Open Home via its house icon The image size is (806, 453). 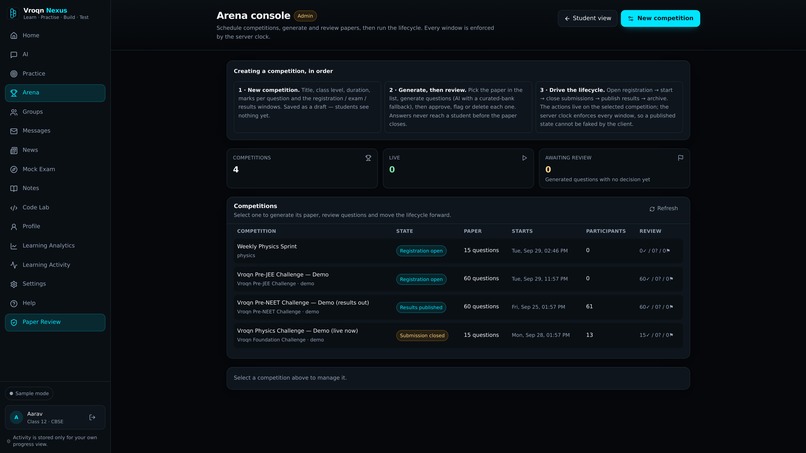pos(14,35)
